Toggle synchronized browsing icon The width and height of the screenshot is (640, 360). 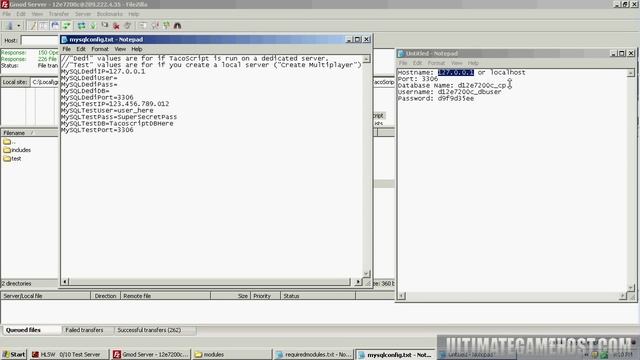pos(167,26)
